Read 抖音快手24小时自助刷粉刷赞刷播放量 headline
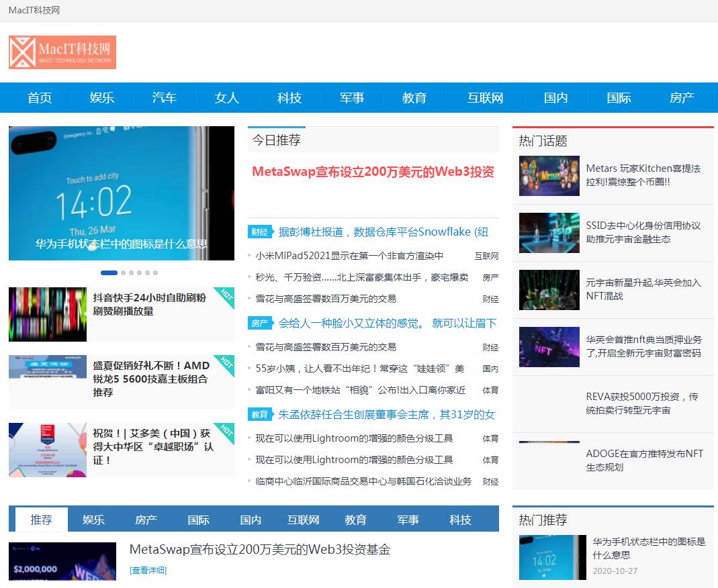 tap(150, 304)
